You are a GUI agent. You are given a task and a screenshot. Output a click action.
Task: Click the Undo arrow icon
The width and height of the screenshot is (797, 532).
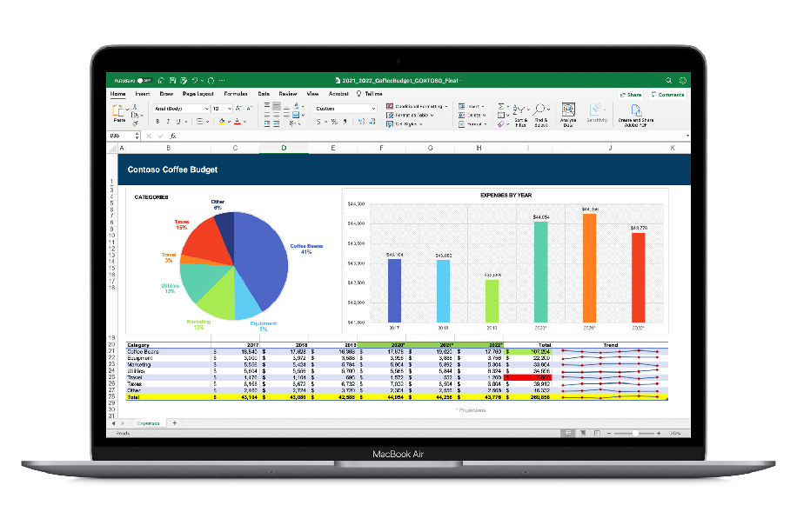click(194, 81)
